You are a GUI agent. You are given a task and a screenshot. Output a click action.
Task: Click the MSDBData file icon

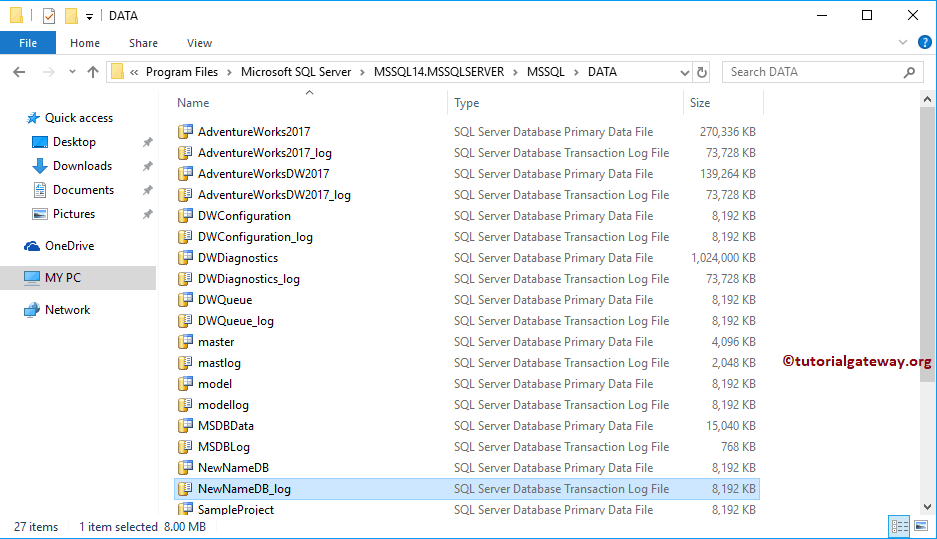click(x=185, y=425)
